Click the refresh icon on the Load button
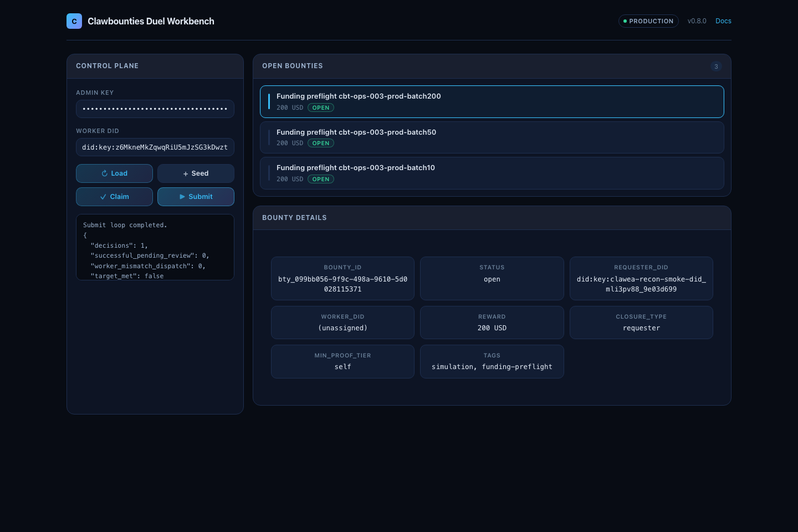 click(105, 173)
